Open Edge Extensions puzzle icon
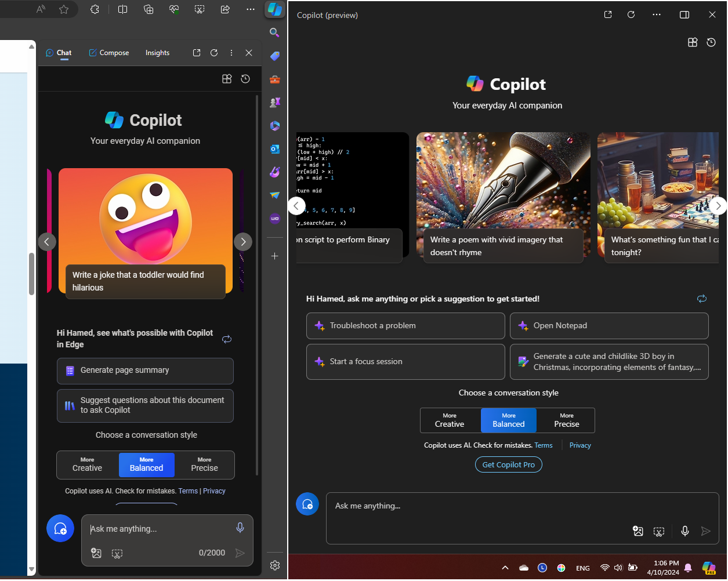The image size is (728, 581). (95, 9)
